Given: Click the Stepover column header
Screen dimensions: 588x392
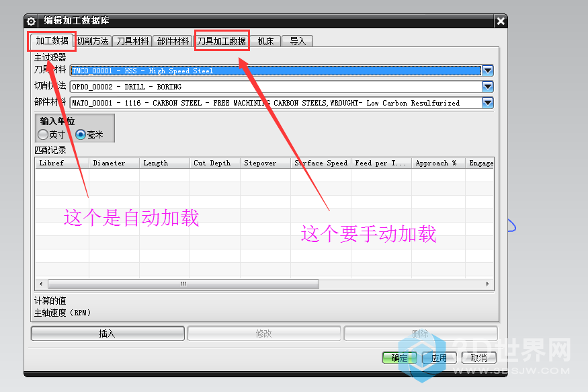Looking at the screenshot, I should tap(265, 163).
